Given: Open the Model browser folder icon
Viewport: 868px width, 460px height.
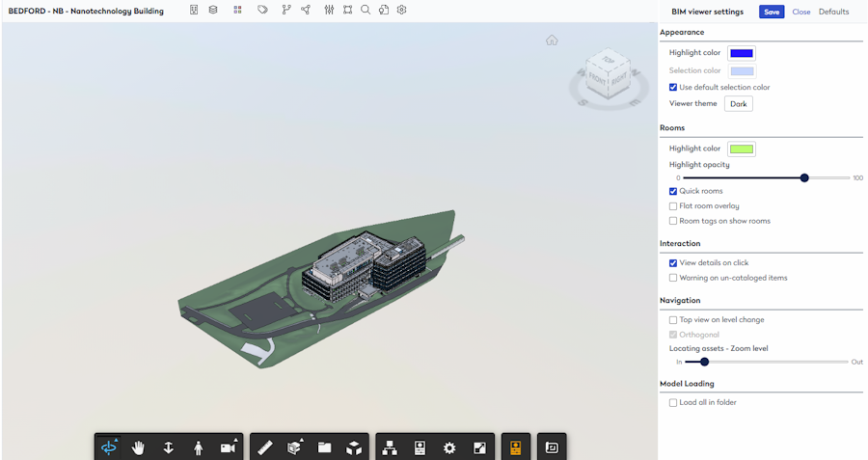Looking at the screenshot, I should coord(324,447).
